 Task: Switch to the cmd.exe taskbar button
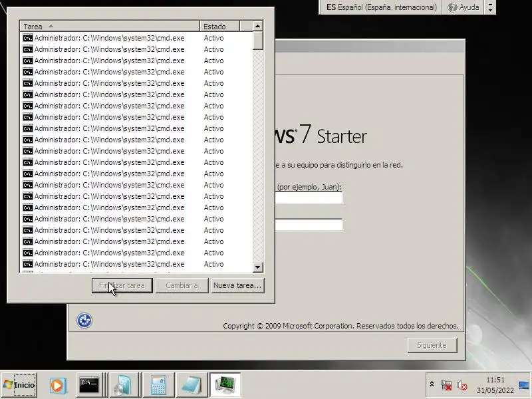coord(89,385)
